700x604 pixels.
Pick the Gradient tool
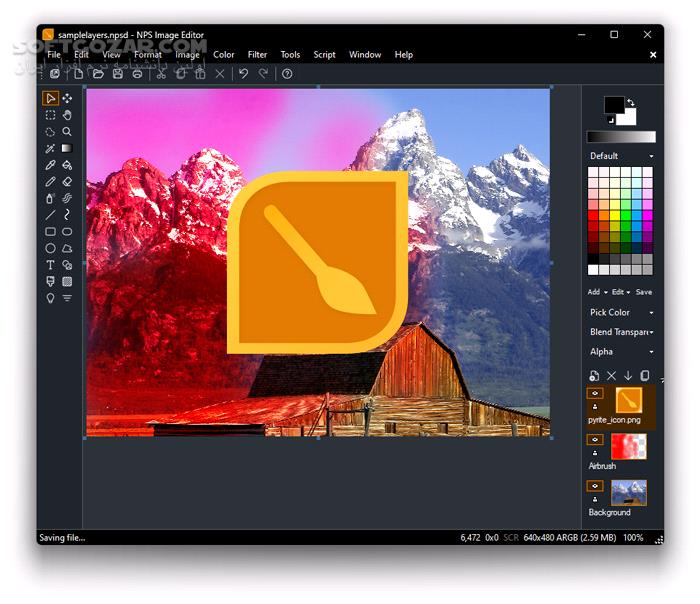[67, 148]
